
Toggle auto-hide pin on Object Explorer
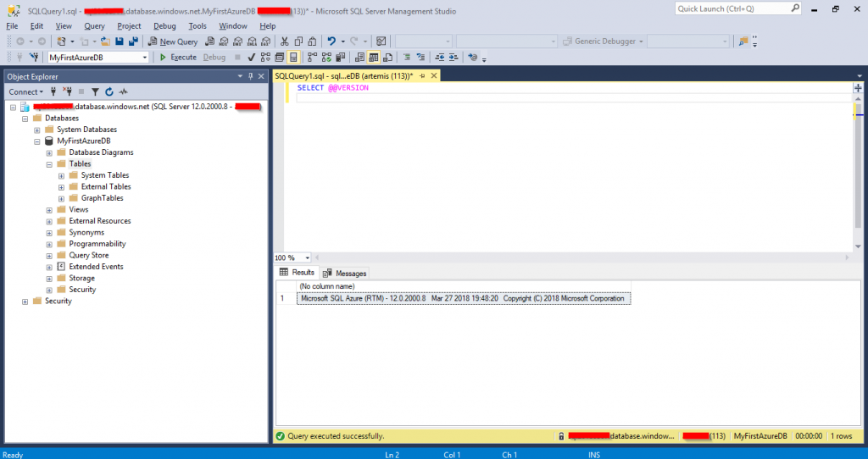coord(251,76)
